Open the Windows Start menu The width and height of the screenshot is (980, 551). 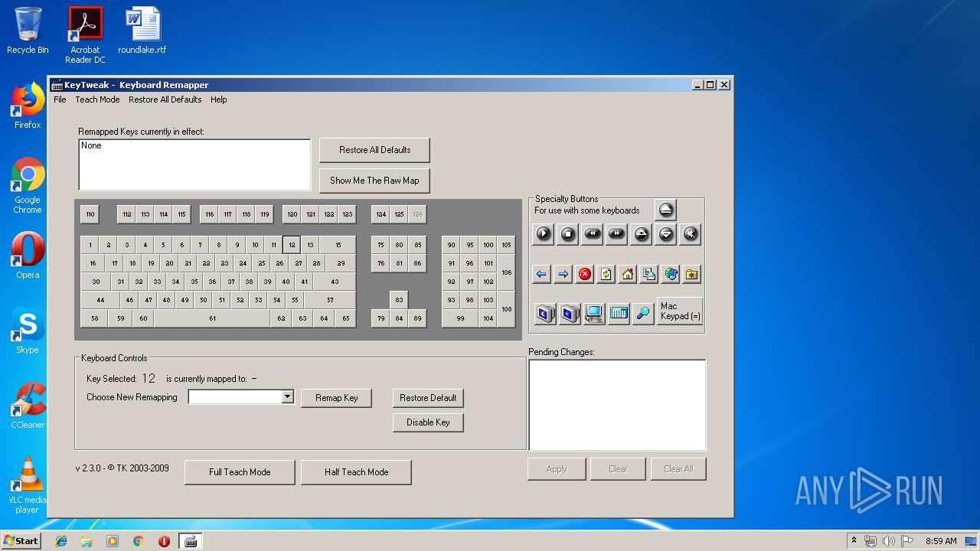[x=21, y=540]
